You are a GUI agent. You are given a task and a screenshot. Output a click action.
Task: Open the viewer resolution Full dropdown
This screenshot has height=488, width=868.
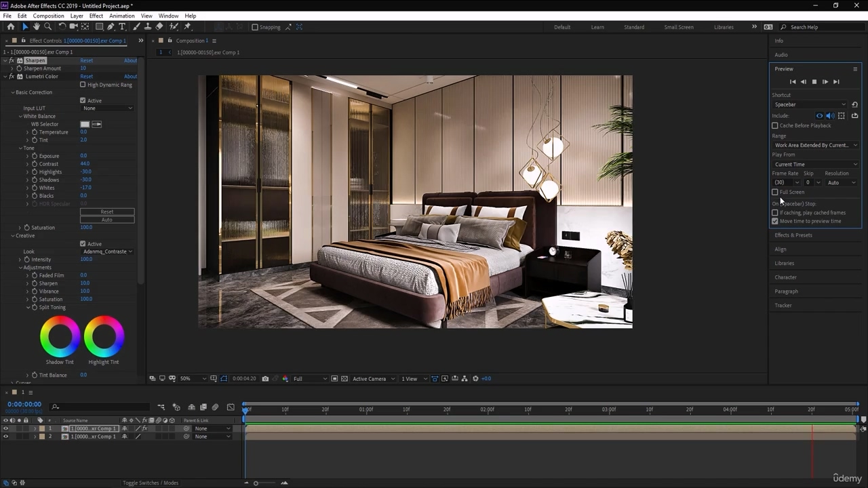309,379
